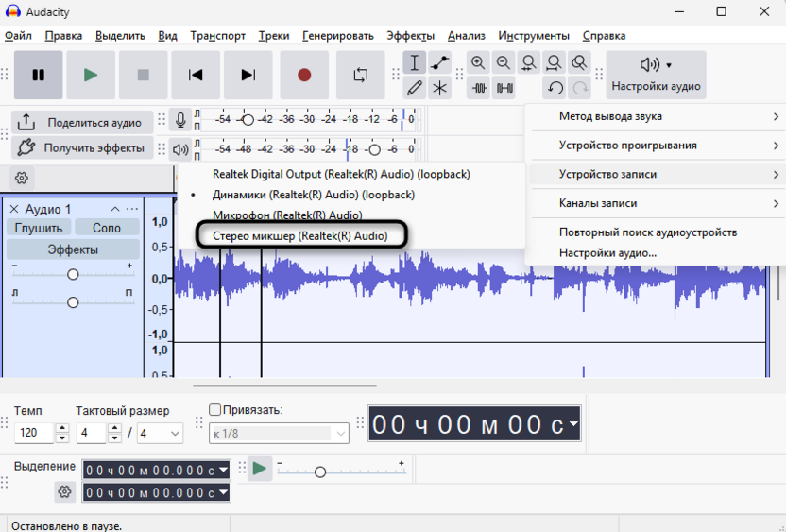Start playback with the green Play button
The height and width of the screenshot is (532, 786).
(91, 75)
